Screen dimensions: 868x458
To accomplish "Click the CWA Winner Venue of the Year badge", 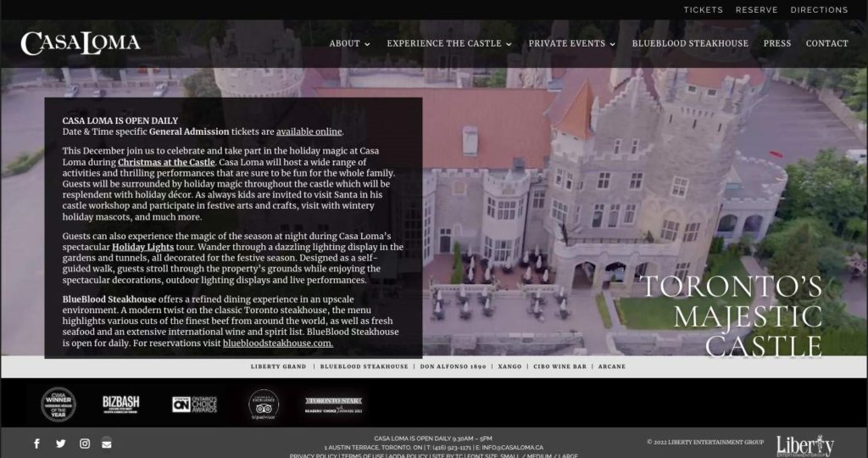I will pos(58,405).
